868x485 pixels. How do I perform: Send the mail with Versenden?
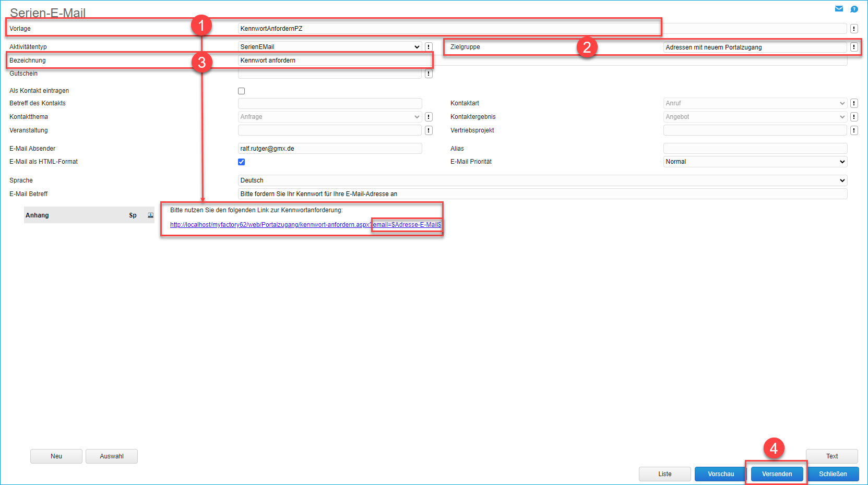click(x=777, y=474)
